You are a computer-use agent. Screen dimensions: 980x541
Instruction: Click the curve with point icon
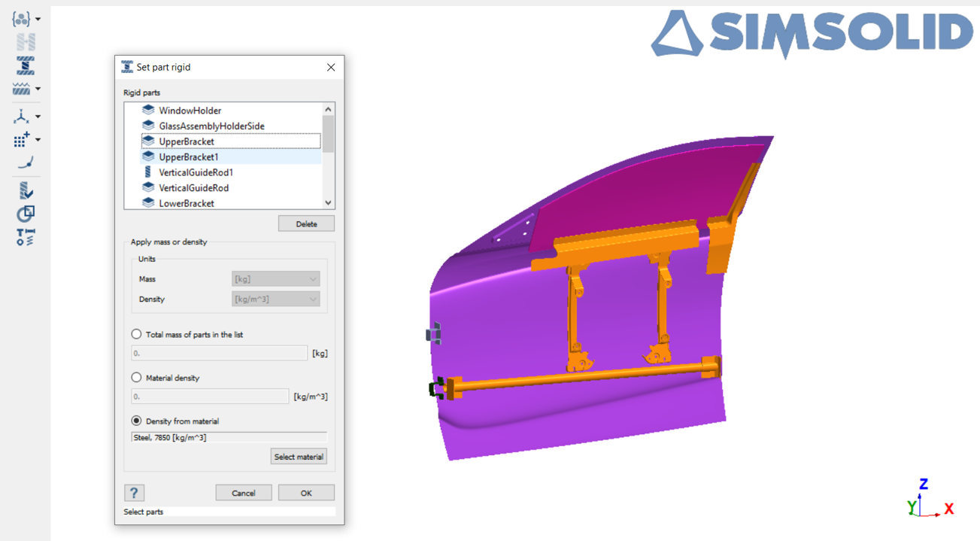(25, 162)
